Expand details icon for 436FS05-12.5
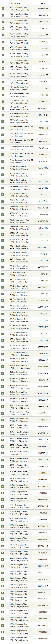The image size is (51, 644). coord(3,208)
